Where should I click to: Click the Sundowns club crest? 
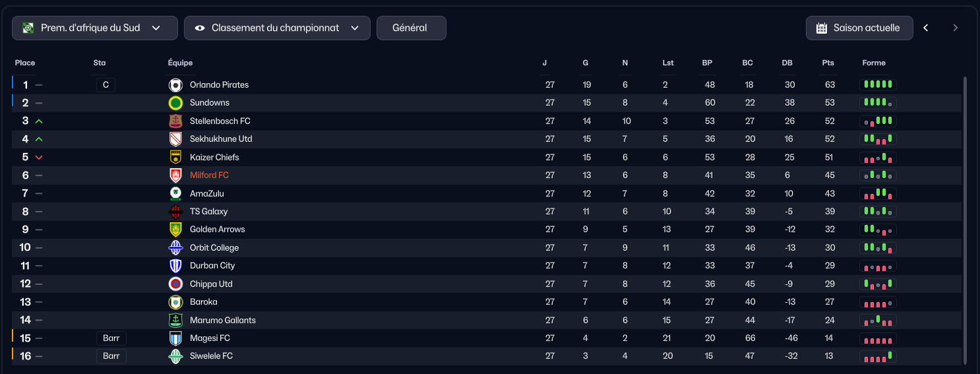175,103
